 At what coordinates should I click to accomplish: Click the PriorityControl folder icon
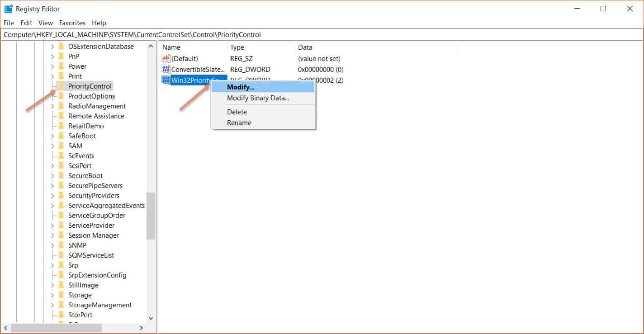click(61, 86)
